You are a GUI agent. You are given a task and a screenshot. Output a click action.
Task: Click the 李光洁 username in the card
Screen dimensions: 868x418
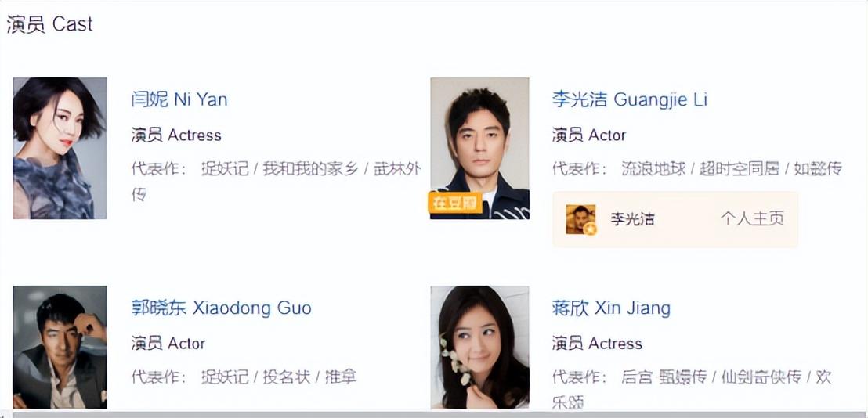pyautogui.click(x=633, y=219)
